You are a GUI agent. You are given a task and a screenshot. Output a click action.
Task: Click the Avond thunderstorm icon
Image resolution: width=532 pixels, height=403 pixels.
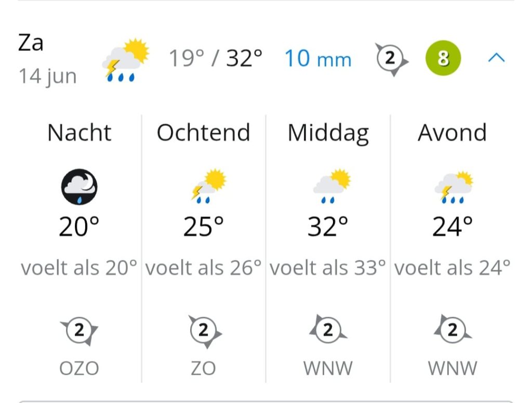[x=454, y=187]
